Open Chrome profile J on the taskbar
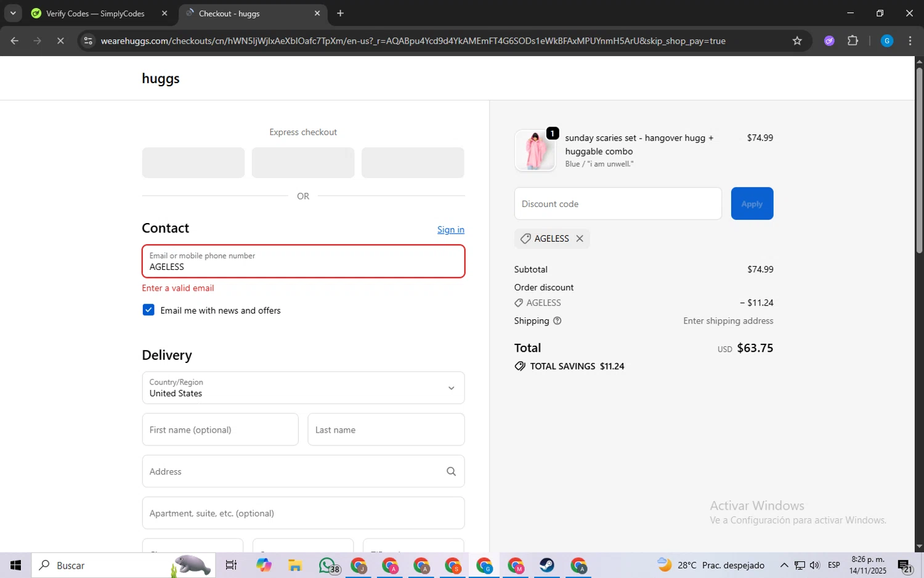The image size is (924, 578). click(359, 565)
